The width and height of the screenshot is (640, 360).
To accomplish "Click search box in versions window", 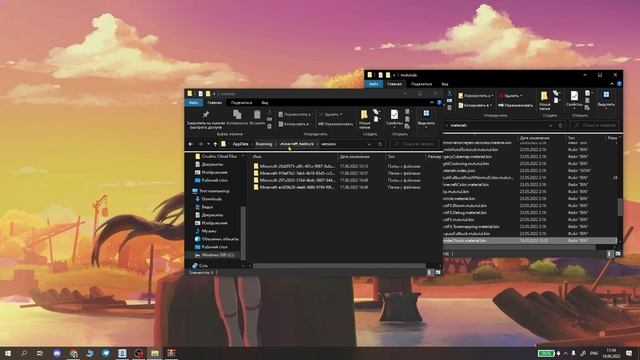I will pyautogui.click(x=415, y=144).
